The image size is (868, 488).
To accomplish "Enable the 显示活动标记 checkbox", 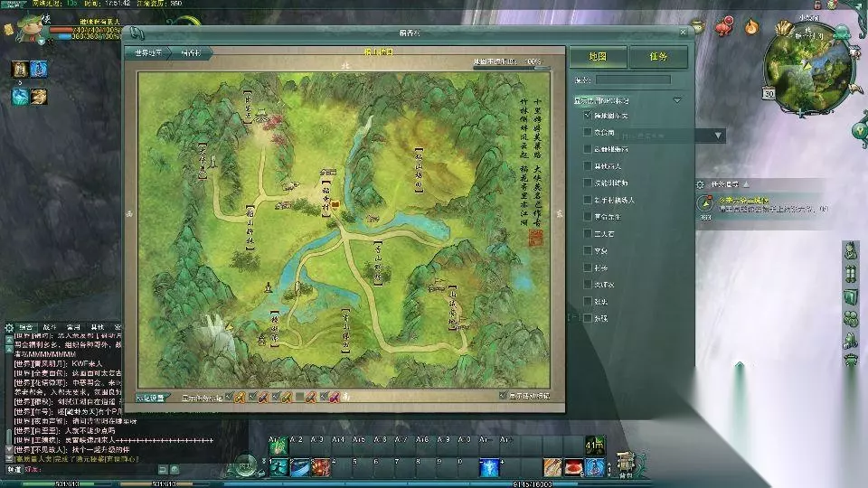I will tap(503, 396).
